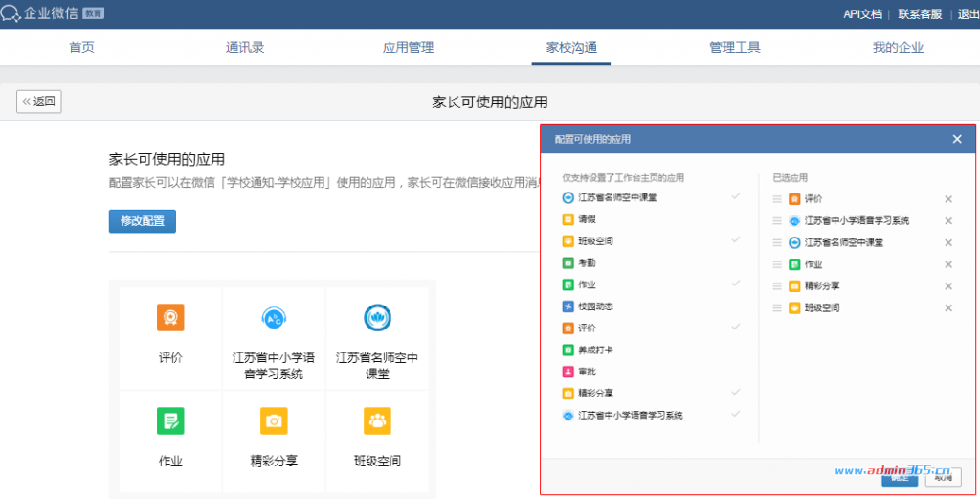Click the 校园动态 app icon in the available list
980x499 pixels.
568,306
